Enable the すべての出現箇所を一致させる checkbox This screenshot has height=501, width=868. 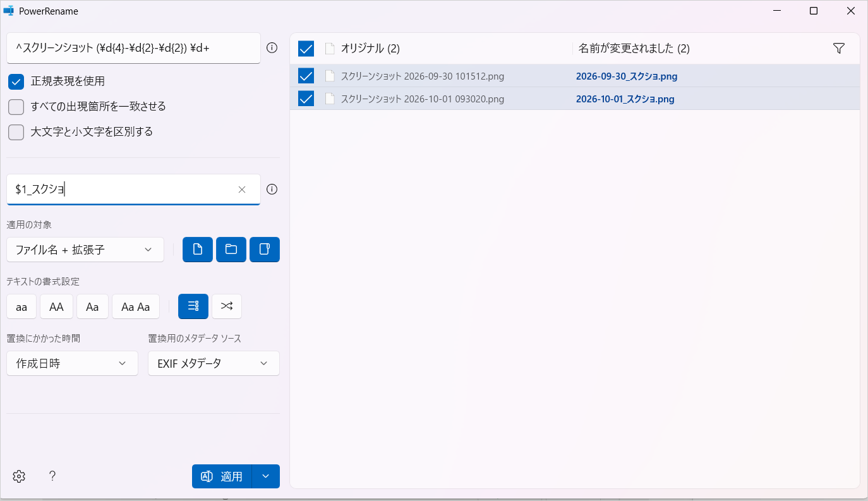coord(16,107)
